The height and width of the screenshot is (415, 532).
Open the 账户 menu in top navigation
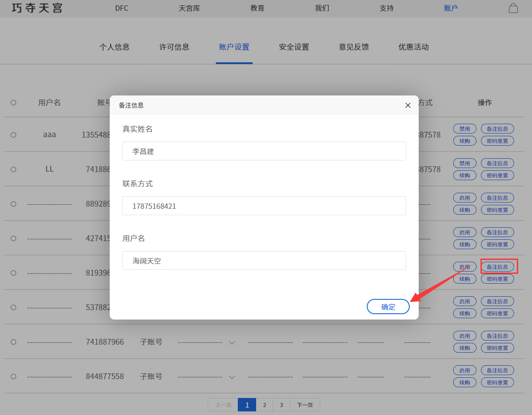[450, 8]
